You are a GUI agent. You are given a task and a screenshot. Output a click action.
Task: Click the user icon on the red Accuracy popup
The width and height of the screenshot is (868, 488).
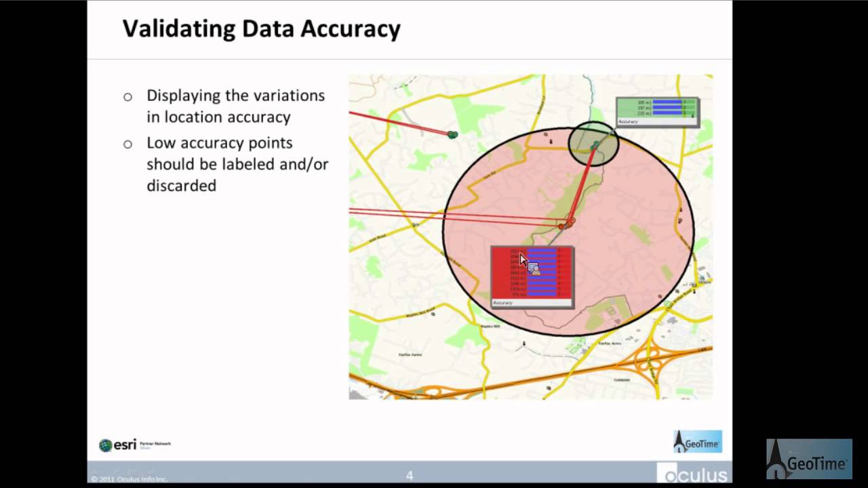(533, 269)
